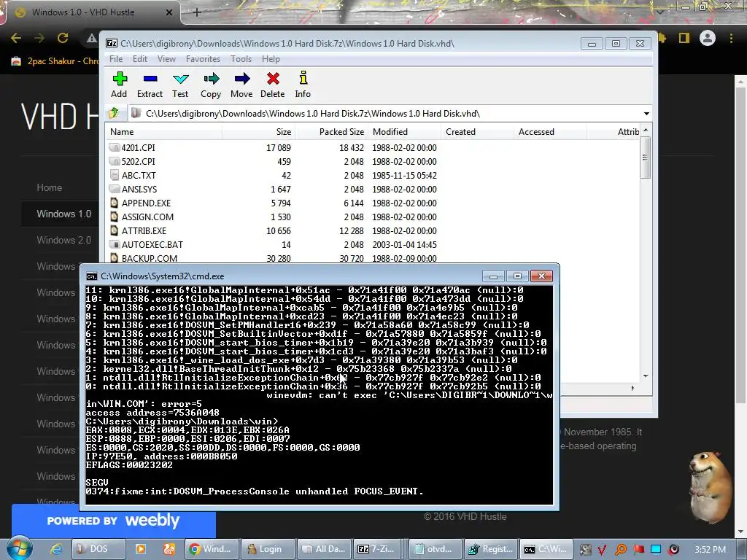
Task: Sort by the Modified column header
Action: [404, 132]
